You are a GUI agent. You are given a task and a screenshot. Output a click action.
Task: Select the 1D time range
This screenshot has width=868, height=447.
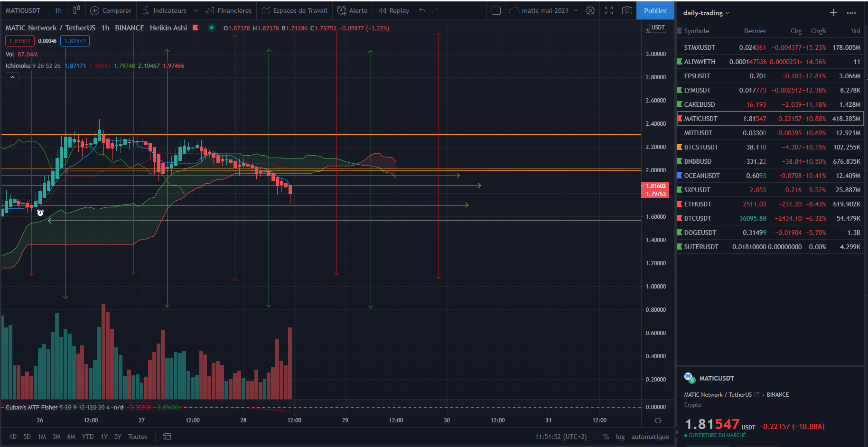click(x=13, y=437)
